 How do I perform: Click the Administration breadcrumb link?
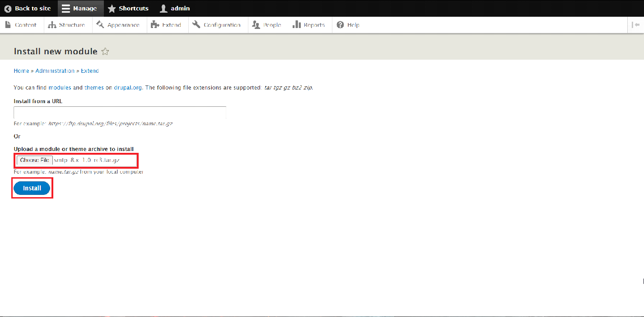point(55,71)
